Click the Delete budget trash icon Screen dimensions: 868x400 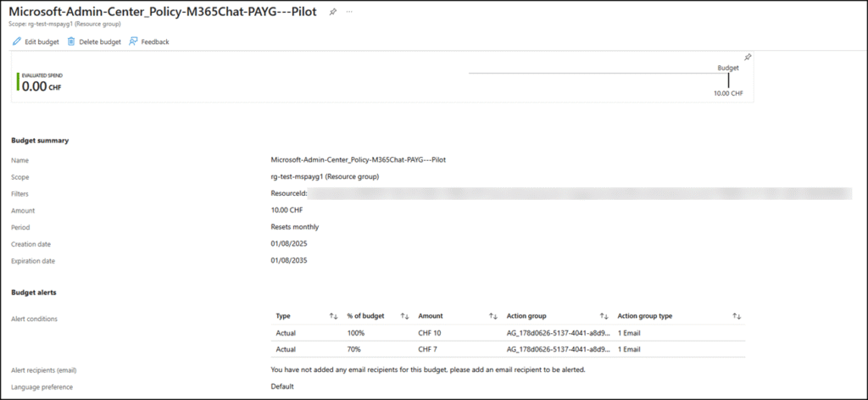(x=71, y=42)
